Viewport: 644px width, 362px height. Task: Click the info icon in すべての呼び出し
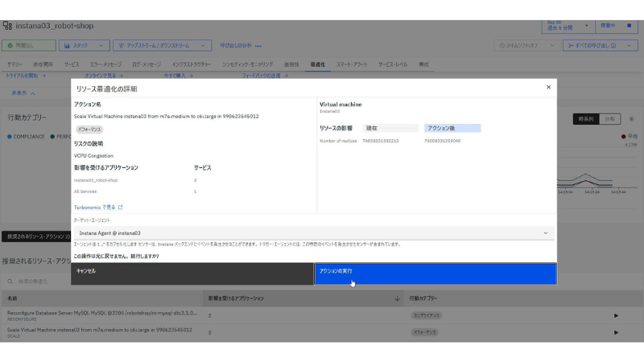click(613, 46)
